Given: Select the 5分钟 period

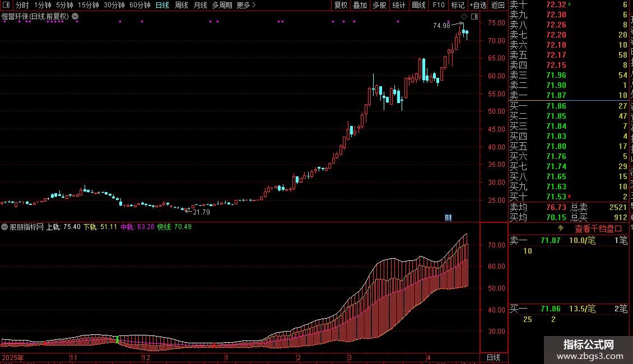Looking at the screenshot, I should (64, 5).
